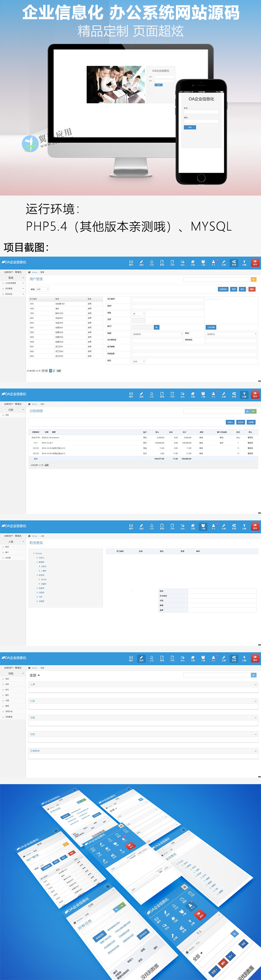Open the 全部 dropdown on the 流程 page
The height and width of the screenshot is (980, 261).
[x=35, y=675]
